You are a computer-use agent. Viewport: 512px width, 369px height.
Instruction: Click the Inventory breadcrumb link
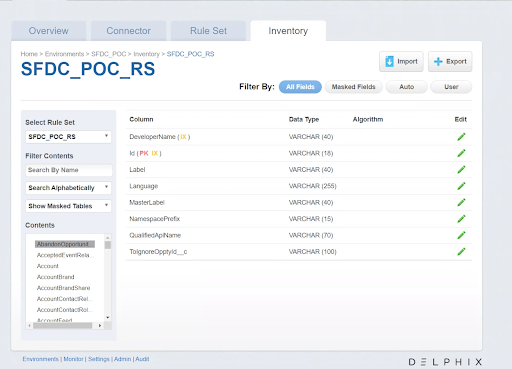coord(146,54)
